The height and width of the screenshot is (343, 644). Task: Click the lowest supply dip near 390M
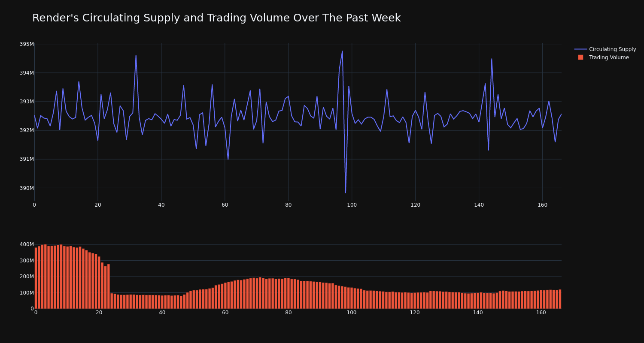(346, 193)
